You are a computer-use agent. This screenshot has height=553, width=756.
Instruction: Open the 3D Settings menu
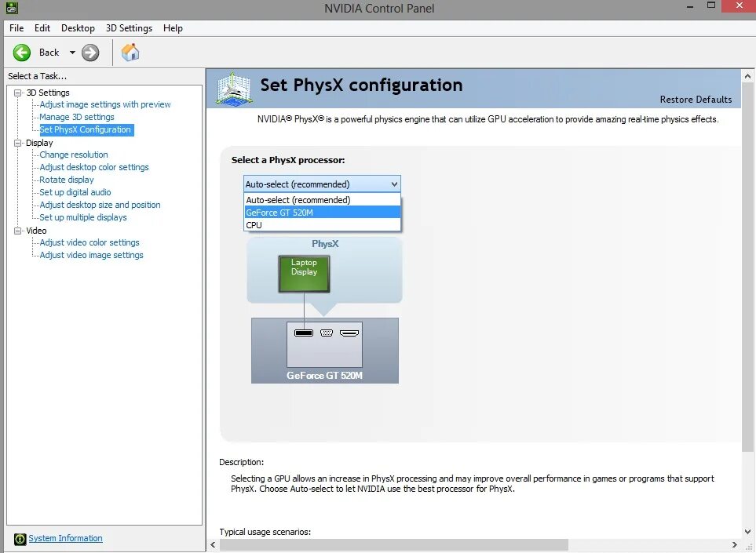coord(129,28)
